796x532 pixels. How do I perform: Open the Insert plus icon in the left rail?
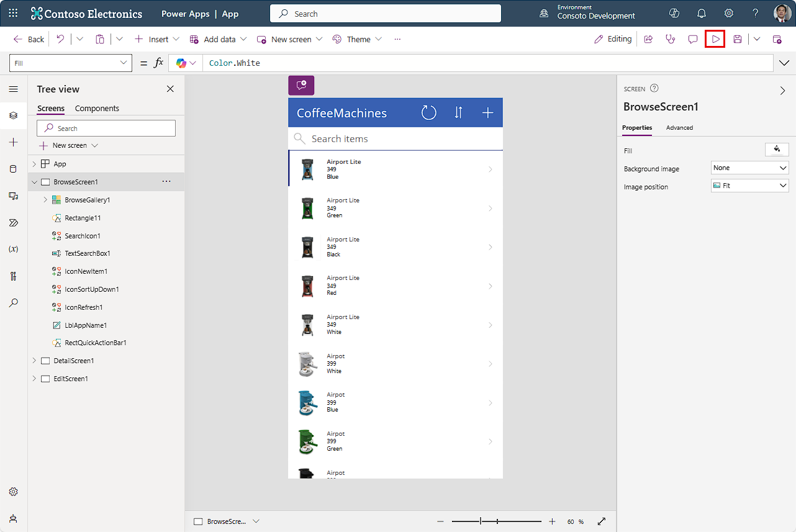coord(14,142)
